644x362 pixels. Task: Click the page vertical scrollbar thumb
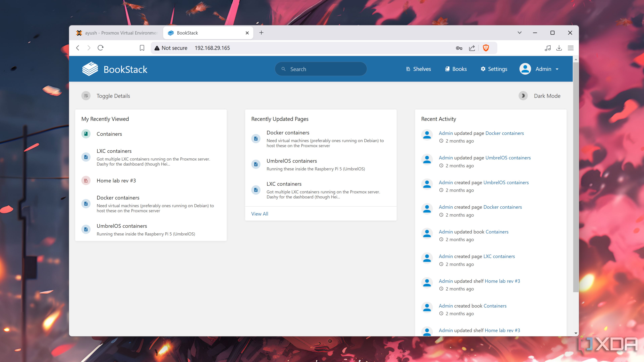click(x=576, y=177)
